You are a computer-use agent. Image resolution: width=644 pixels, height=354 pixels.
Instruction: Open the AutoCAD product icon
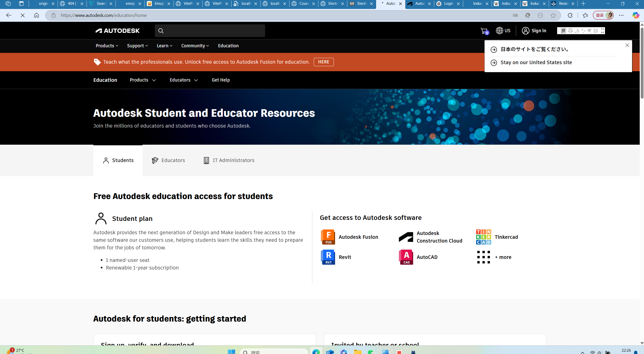coord(406,257)
